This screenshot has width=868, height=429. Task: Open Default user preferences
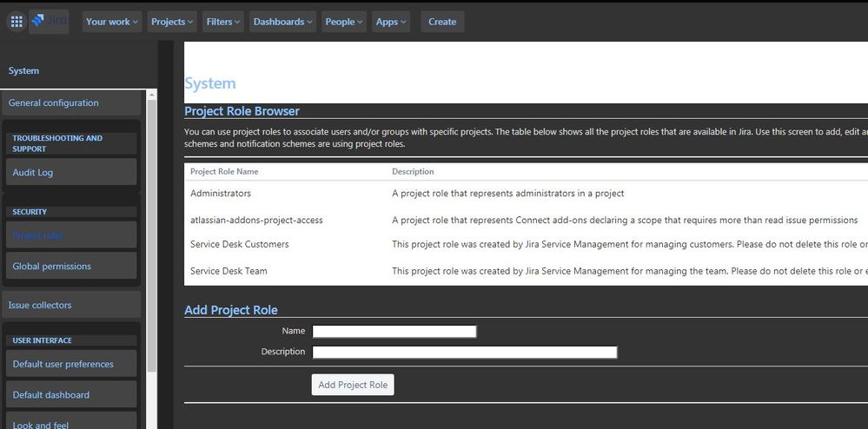[x=71, y=364]
